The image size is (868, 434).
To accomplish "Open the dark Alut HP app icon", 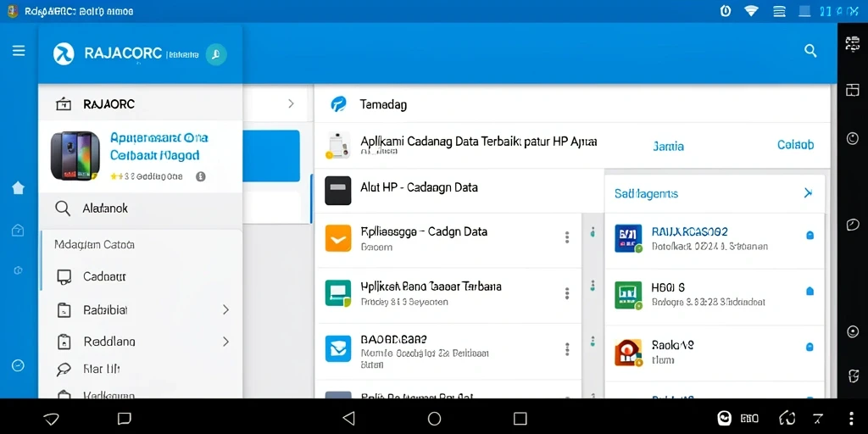I will click(337, 191).
